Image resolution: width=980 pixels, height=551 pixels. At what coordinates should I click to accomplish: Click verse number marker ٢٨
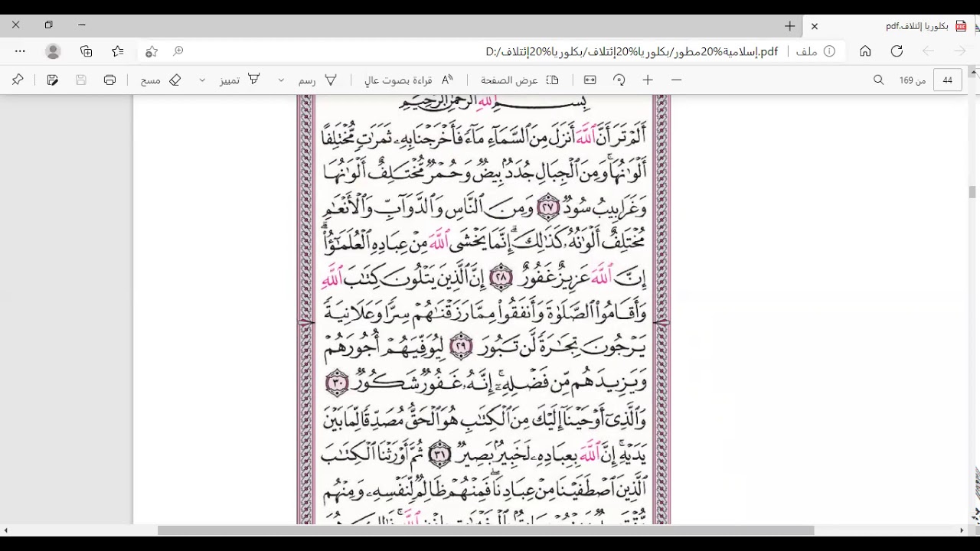(x=501, y=278)
